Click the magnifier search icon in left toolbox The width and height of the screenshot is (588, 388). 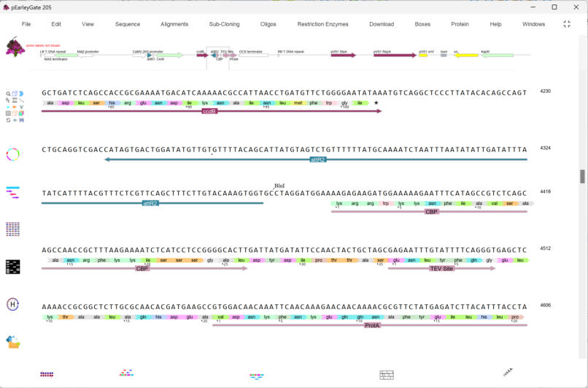8,93
